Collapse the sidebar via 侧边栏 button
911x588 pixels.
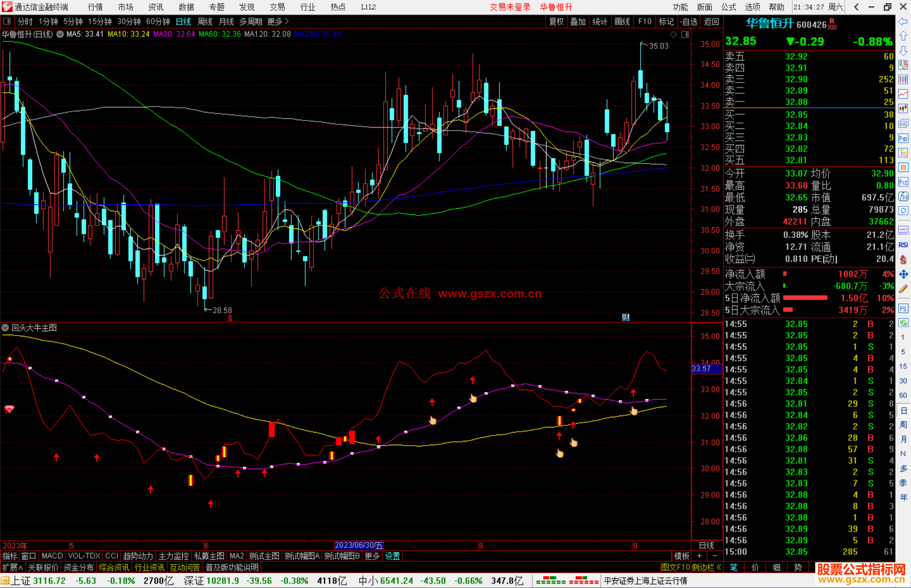coord(706,567)
